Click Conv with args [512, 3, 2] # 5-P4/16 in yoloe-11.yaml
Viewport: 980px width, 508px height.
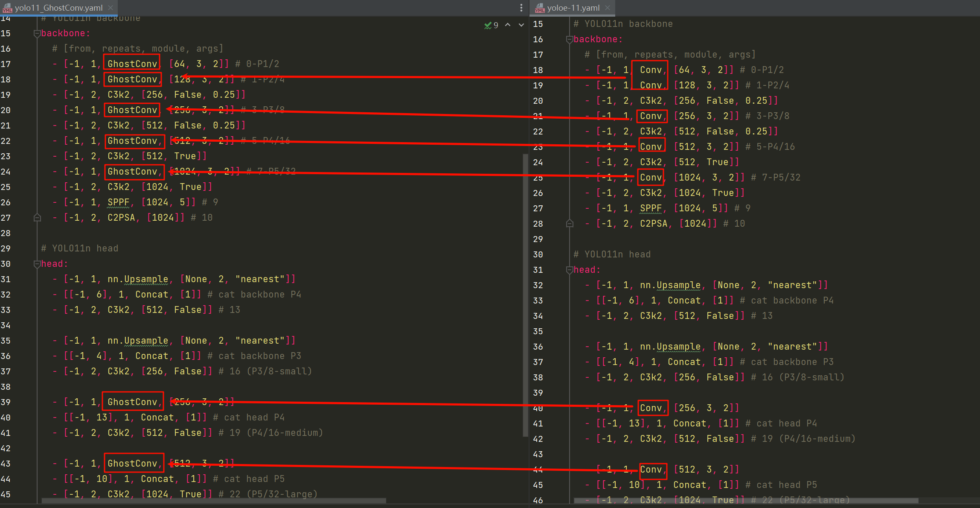(651, 147)
